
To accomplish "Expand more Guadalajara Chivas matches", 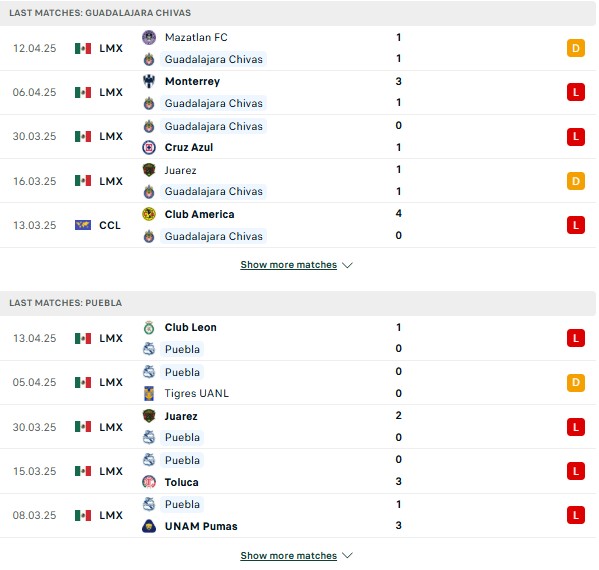I will [288, 265].
